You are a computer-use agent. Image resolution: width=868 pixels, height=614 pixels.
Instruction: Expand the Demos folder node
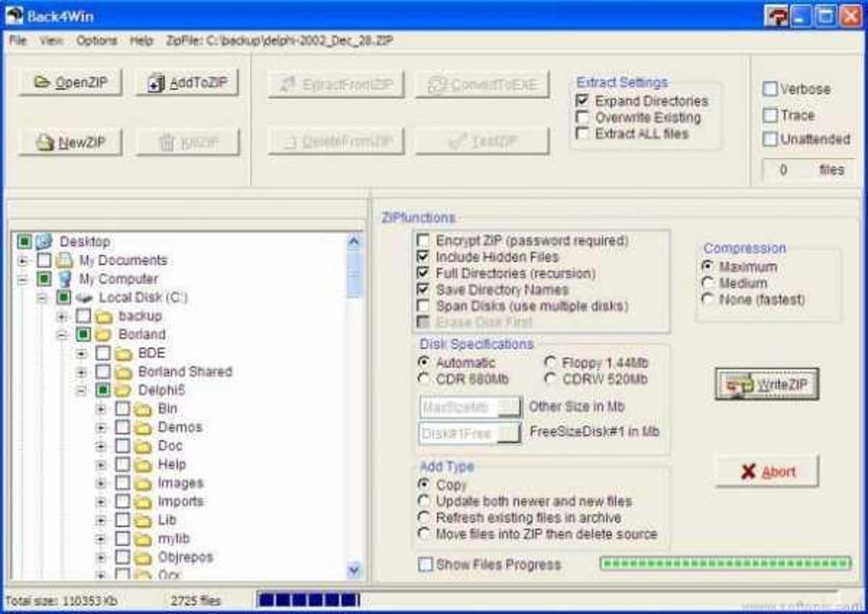click(x=101, y=428)
